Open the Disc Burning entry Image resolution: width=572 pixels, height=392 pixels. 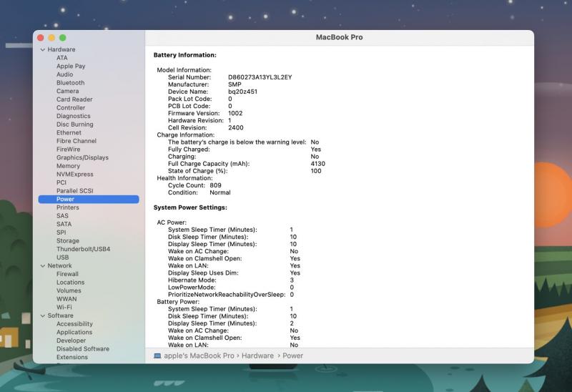(x=75, y=124)
